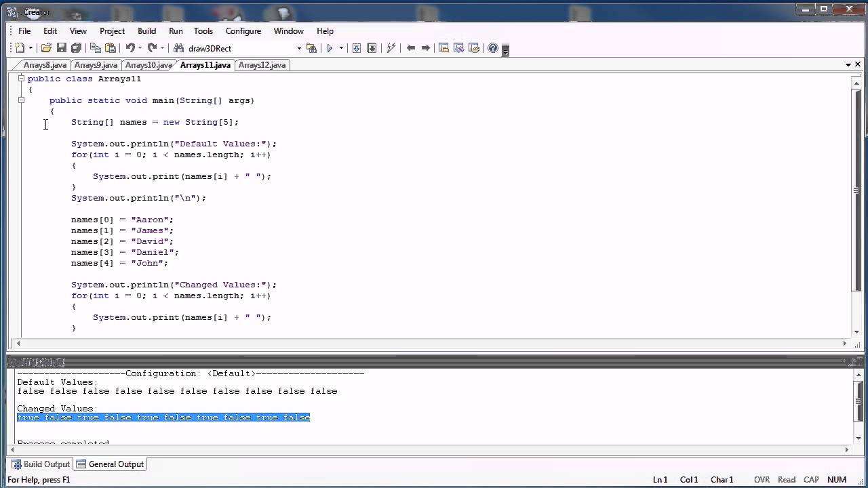Click the second workspace view icon
The height and width of the screenshot is (488, 868).
pyautogui.click(x=458, y=48)
